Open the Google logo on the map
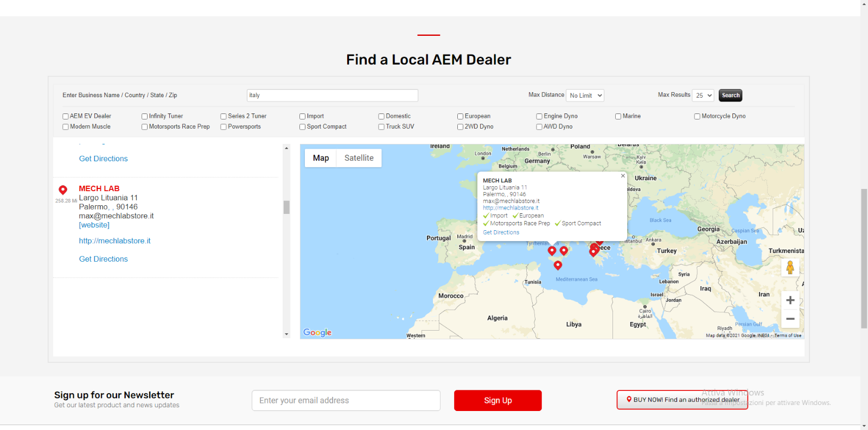Image resolution: width=868 pixels, height=430 pixels. click(317, 332)
